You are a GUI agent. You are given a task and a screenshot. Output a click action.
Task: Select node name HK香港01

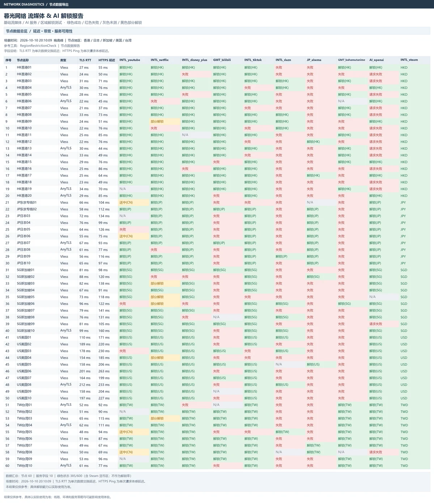tap(24, 68)
